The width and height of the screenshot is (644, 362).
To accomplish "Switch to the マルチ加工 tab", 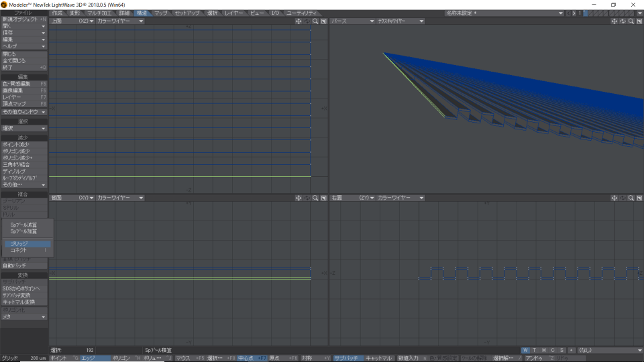I will point(99,13).
